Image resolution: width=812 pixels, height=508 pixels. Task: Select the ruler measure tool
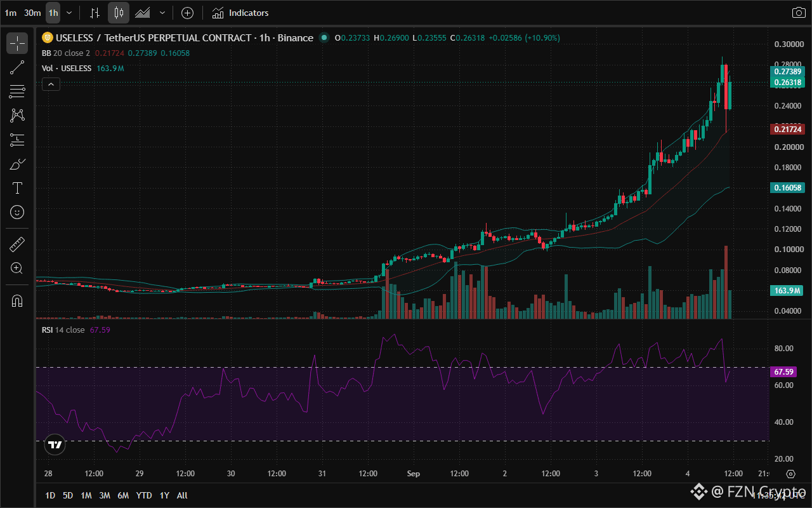point(17,244)
